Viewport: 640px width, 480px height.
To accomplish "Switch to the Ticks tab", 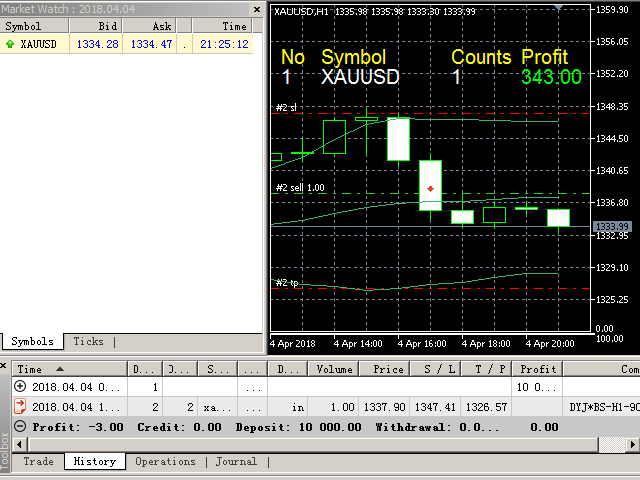I will pos(89,341).
